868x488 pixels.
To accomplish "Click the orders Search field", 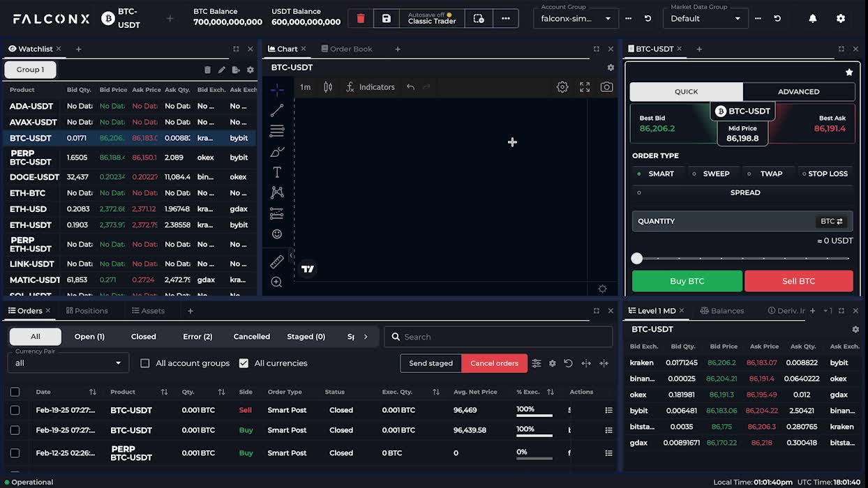I will (x=498, y=337).
